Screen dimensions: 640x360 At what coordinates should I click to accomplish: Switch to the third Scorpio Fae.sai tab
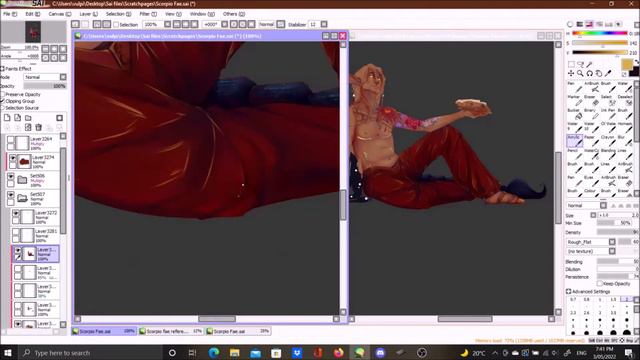[238, 331]
